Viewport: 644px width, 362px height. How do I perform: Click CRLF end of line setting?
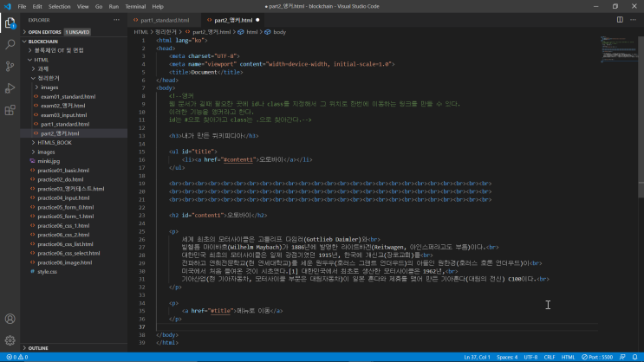pyautogui.click(x=550, y=357)
